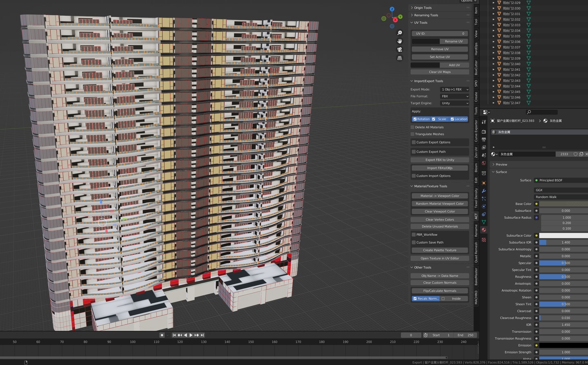
Task: Toggle the Rotation apply checkbox
Action: click(415, 119)
